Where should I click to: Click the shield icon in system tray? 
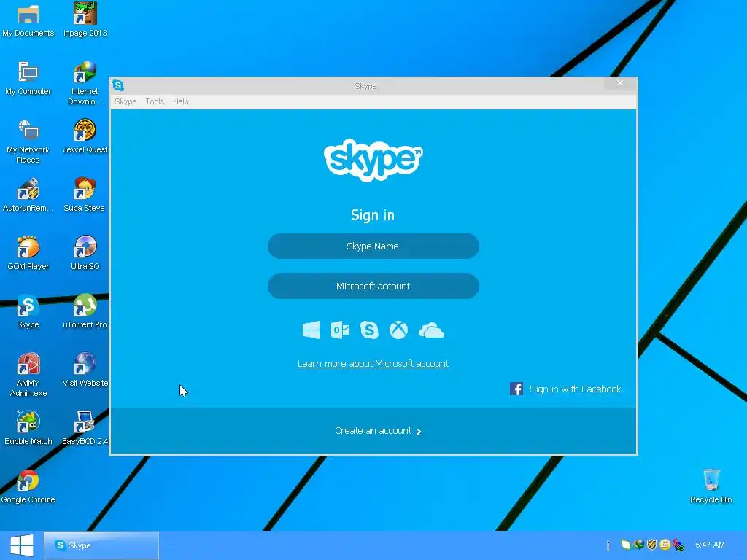pyautogui.click(x=652, y=544)
